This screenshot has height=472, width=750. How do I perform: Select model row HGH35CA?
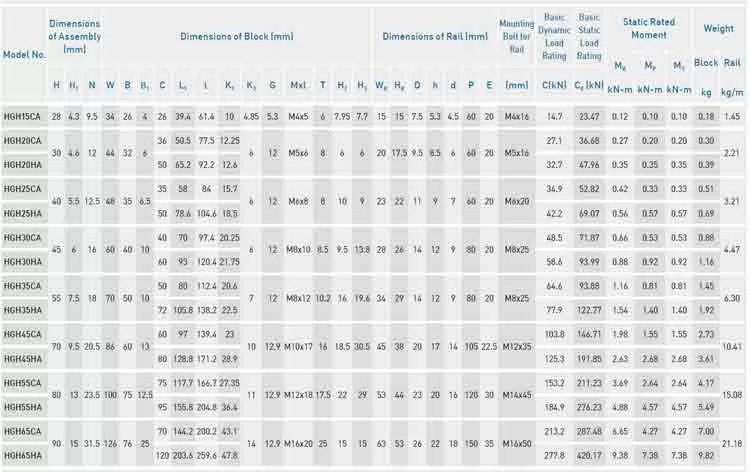click(x=22, y=286)
